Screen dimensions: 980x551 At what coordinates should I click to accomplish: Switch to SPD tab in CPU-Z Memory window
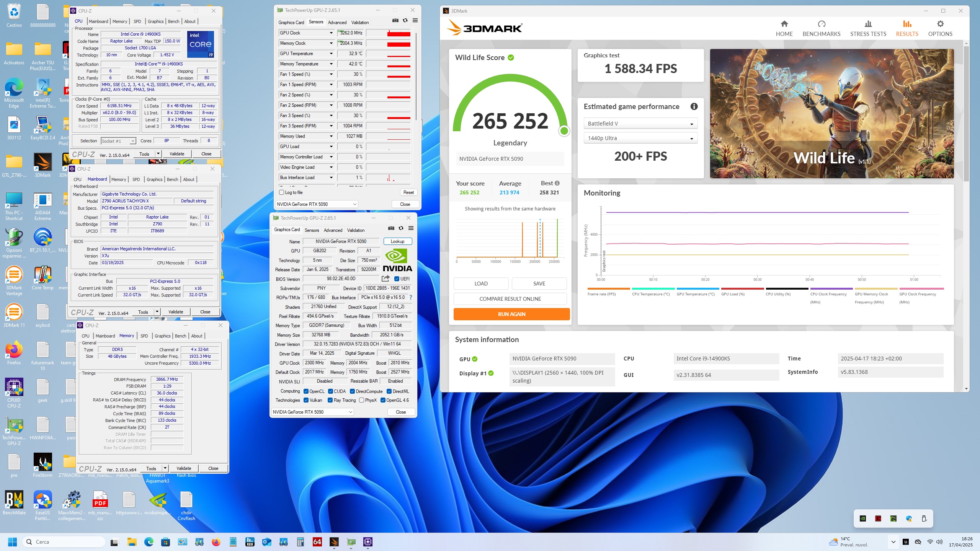144,336
